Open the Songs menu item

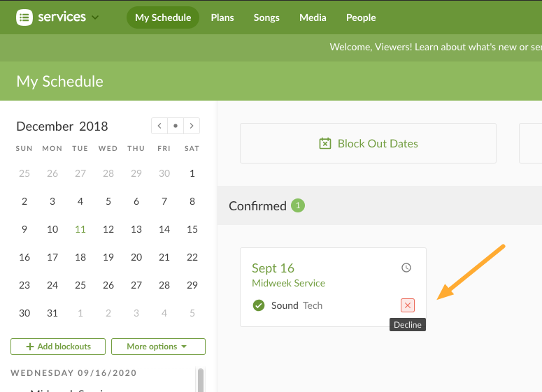pos(266,17)
